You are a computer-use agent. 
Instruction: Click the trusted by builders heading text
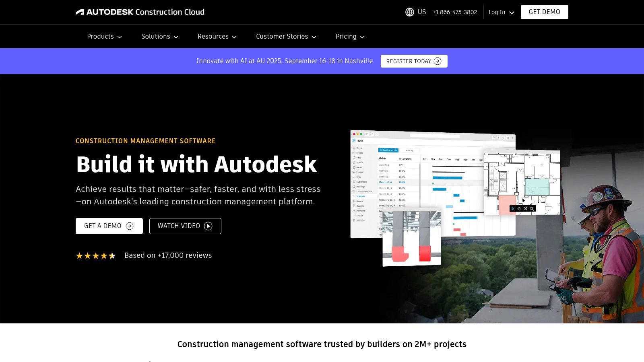[322, 344]
